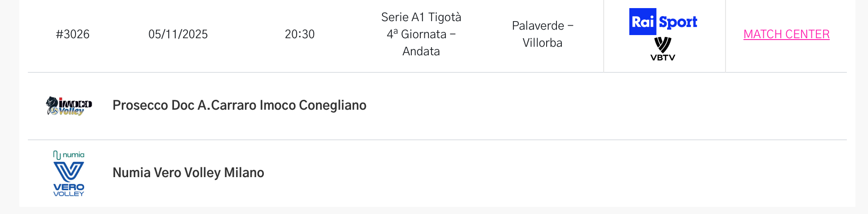Select Prosecco Doc A.Carraro Imoco Conegliano name
The height and width of the screenshot is (214, 868).
[239, 105]
